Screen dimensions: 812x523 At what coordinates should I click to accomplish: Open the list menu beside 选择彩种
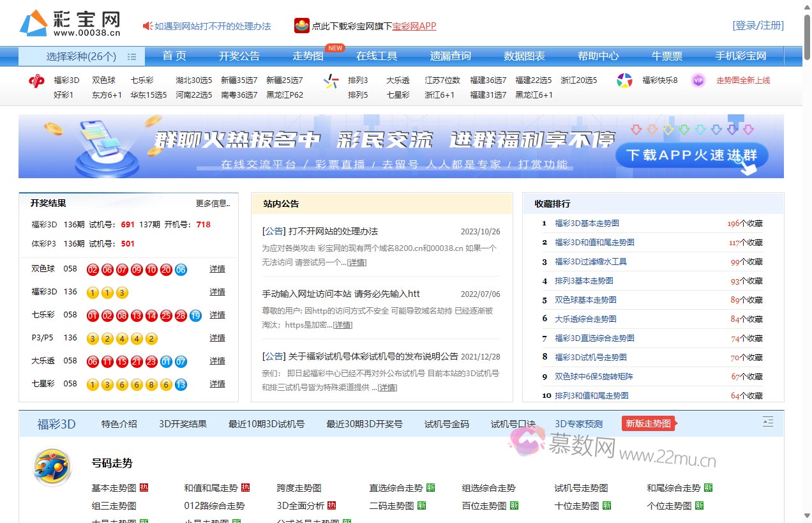(x=132, y=56)
